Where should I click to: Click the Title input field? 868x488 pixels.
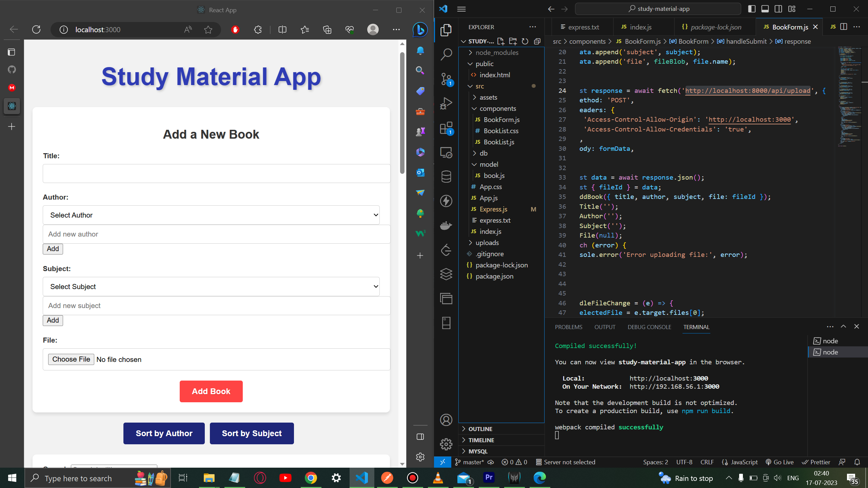click(216, 173)
